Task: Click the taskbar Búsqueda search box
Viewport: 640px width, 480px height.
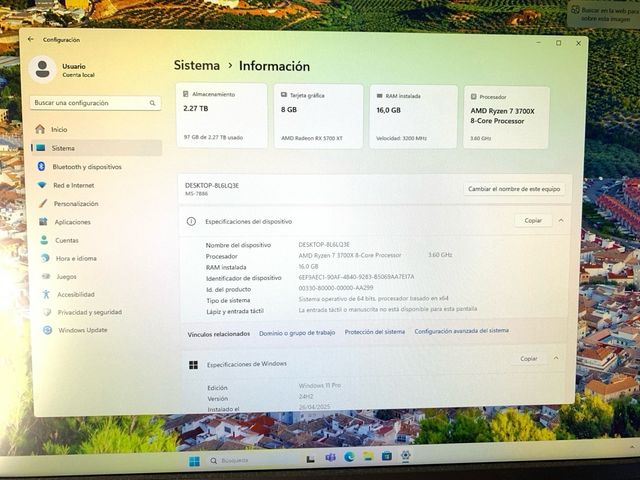Action: [x=251, y=460]
